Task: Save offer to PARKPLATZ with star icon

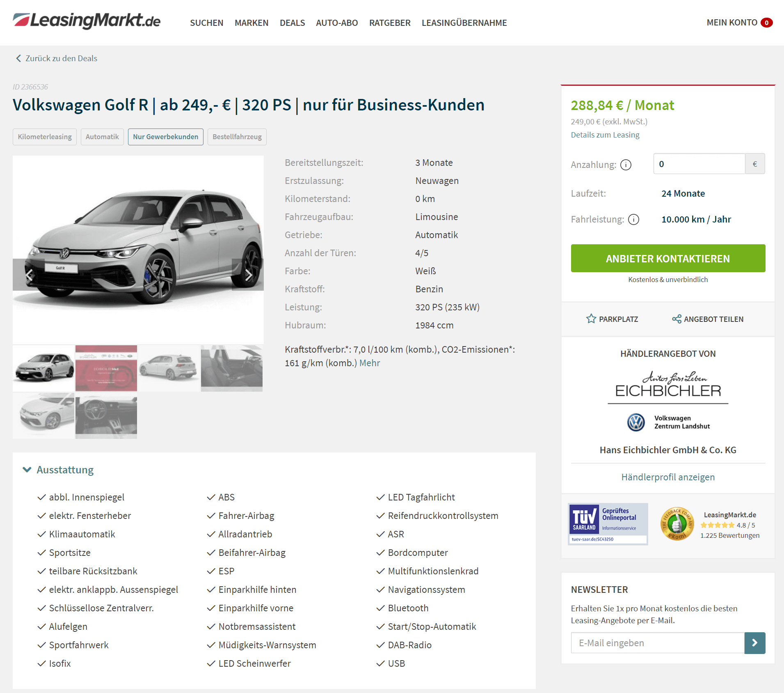Action: (612, 319)
